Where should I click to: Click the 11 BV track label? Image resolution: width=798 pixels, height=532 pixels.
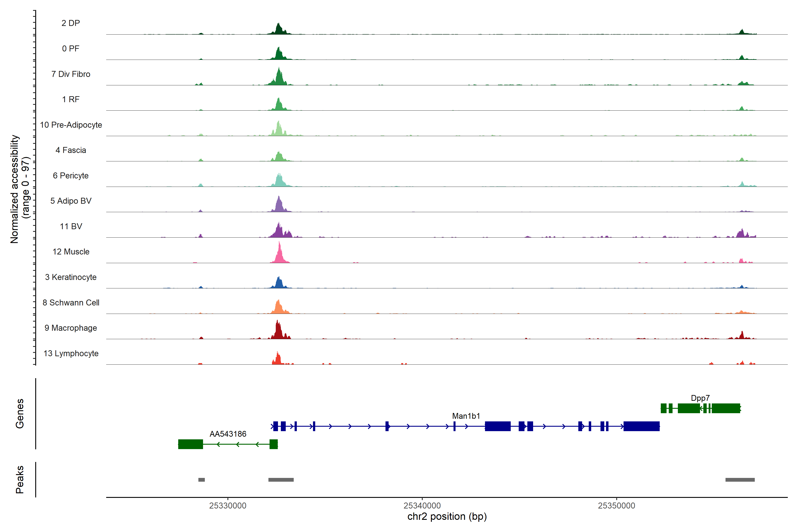[70, 226]
